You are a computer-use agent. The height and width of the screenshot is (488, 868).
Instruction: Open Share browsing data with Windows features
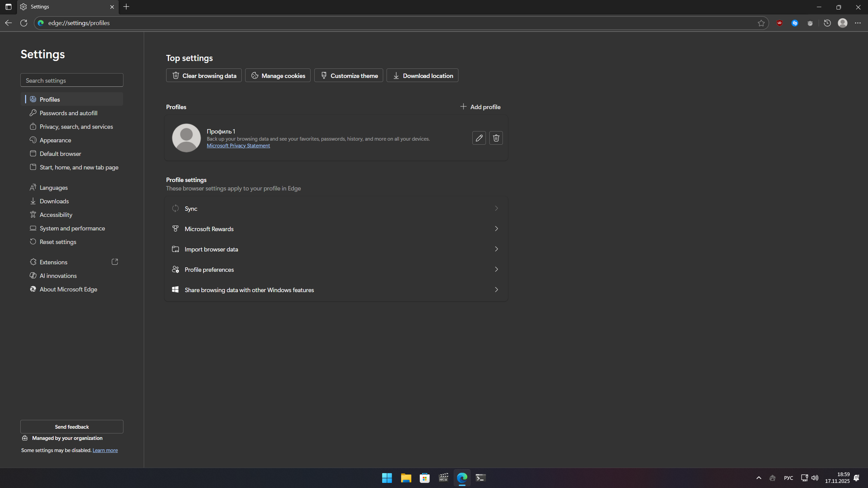pyautogui.click(x=336, y=290)
